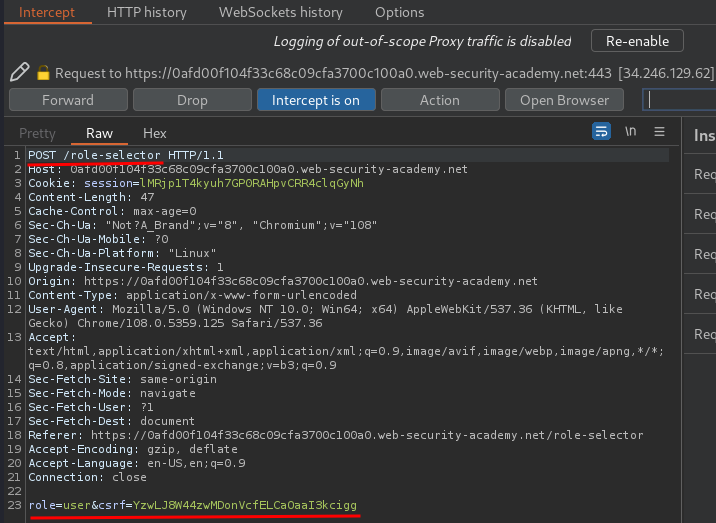Click the IP address [34.246.129.62]
The image size is (716, 523).
[666, 73]
